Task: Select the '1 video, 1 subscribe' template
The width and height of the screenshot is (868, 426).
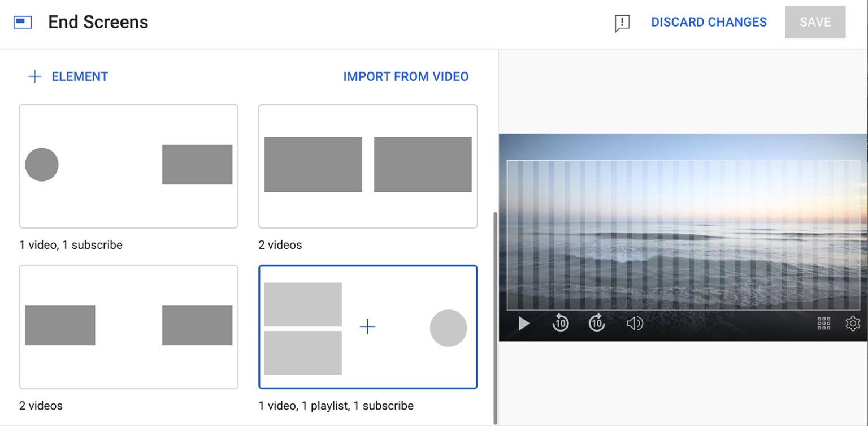Action: (128, 165)
